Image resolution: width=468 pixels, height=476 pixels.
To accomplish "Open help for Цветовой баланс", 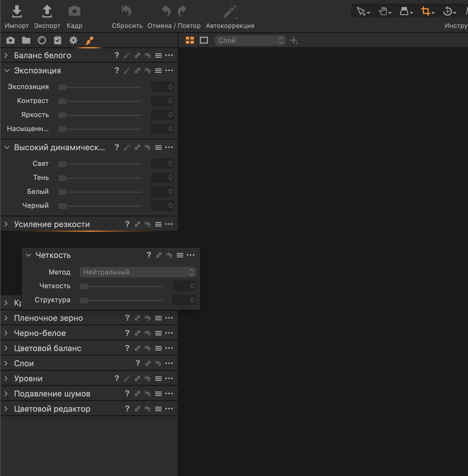I will [127, 348].
